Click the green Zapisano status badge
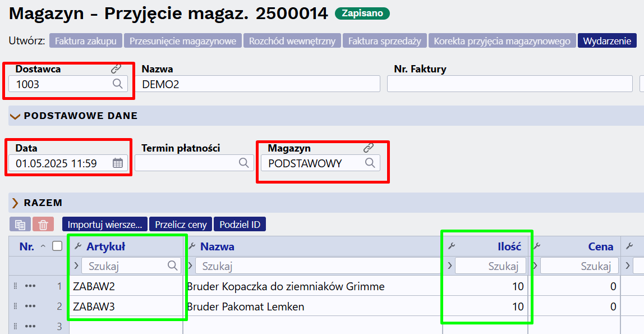The height and width of the screenshot is (334, 644). [x=362, y=13]
